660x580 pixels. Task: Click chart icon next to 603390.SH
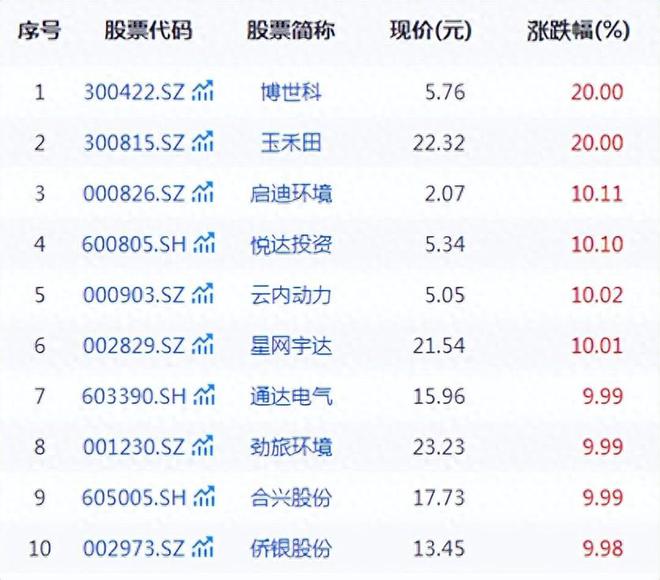click(204, 396)
